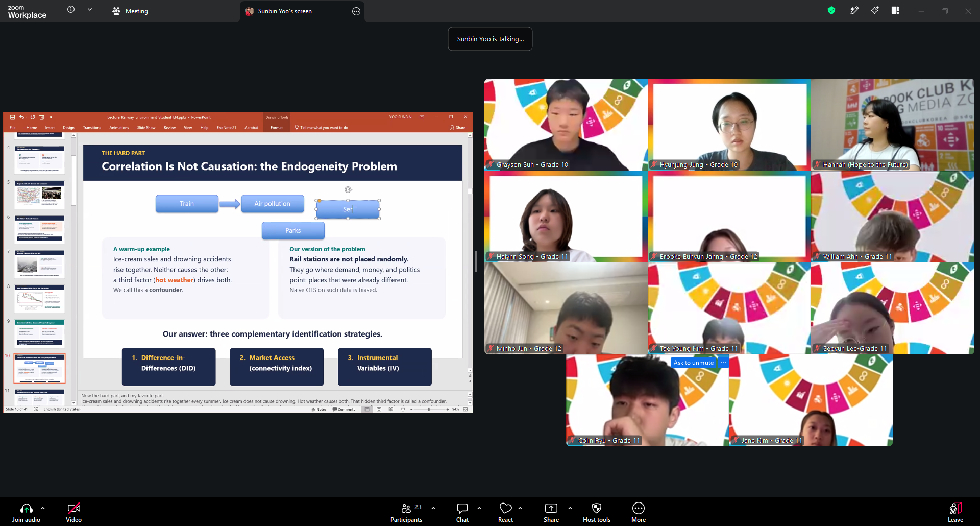This screenshot has height=527, width=980.
Task: Click the Leave meeting icon
Action: tap(955, 508)
